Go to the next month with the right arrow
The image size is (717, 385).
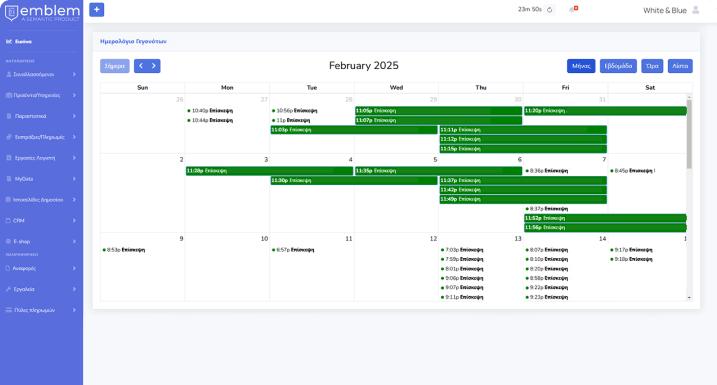[x=154, y=66]
